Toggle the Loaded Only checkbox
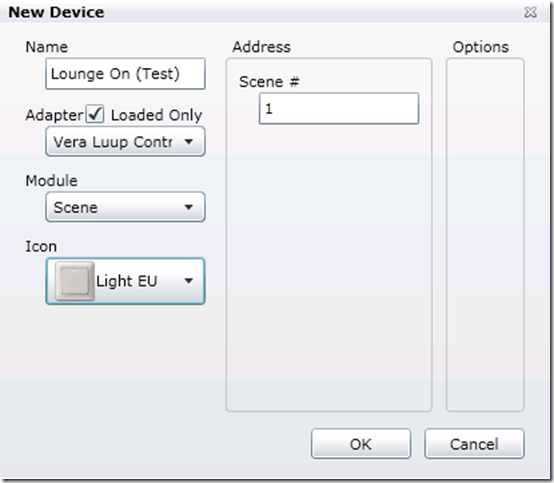The height and width of the screenshot is (483, 554). [x=95, y=114]
